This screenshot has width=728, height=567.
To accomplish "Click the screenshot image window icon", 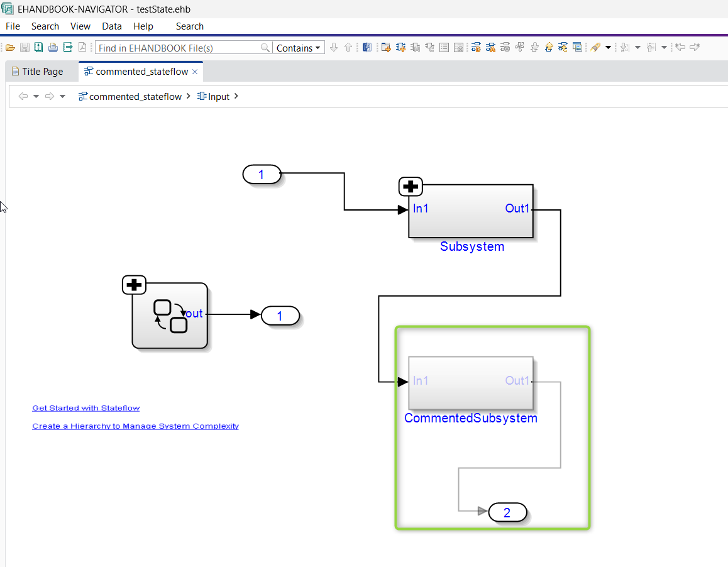I will (578, 47).
